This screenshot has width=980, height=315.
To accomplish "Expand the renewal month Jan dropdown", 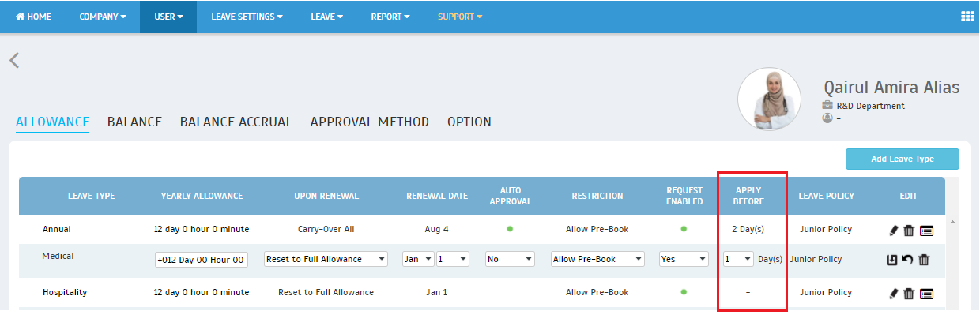I will (x=419, y=259).
